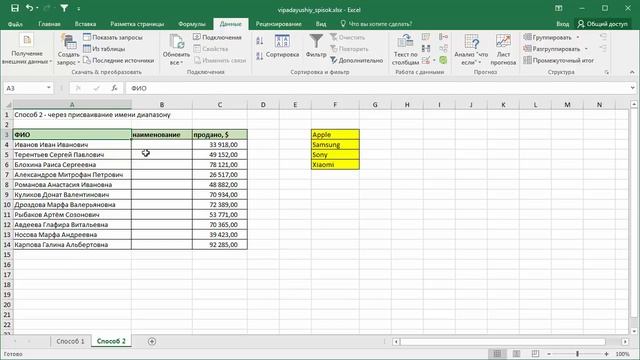Select column C header
Viewport: 640px width, 360px height.
[x=220, y=104]
